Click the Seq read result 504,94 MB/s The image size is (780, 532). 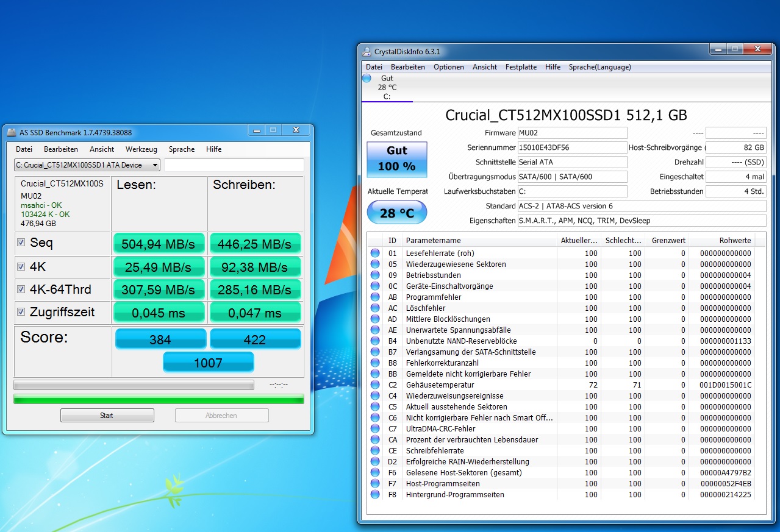[159, 244]
